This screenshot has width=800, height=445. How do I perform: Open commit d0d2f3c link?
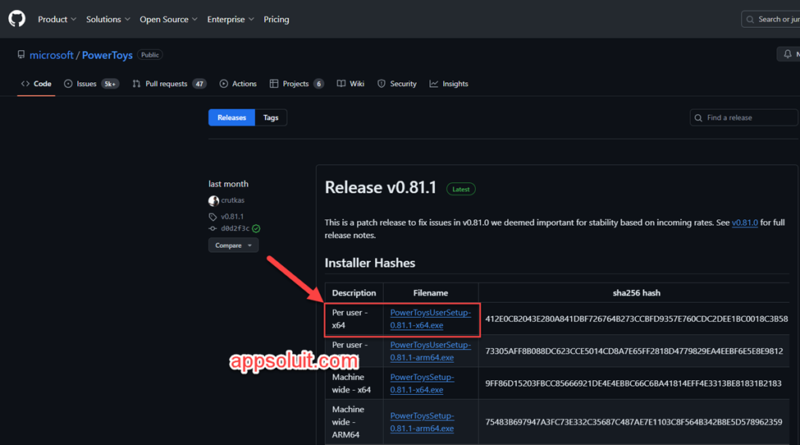pyautogui.click(x=235, y=228)
